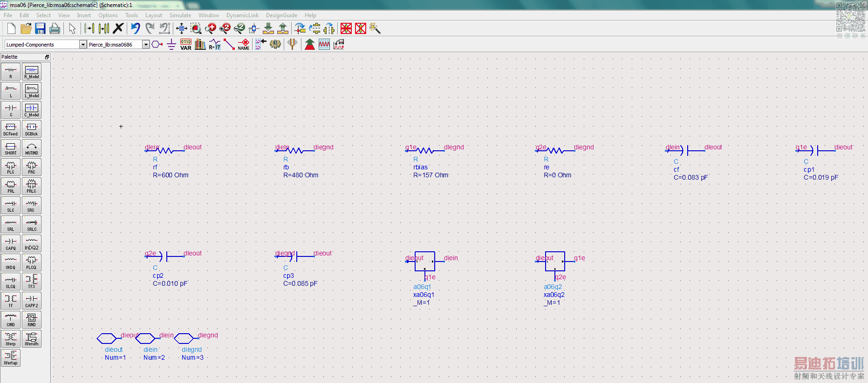Click the component library books icon

click(200, 44)
